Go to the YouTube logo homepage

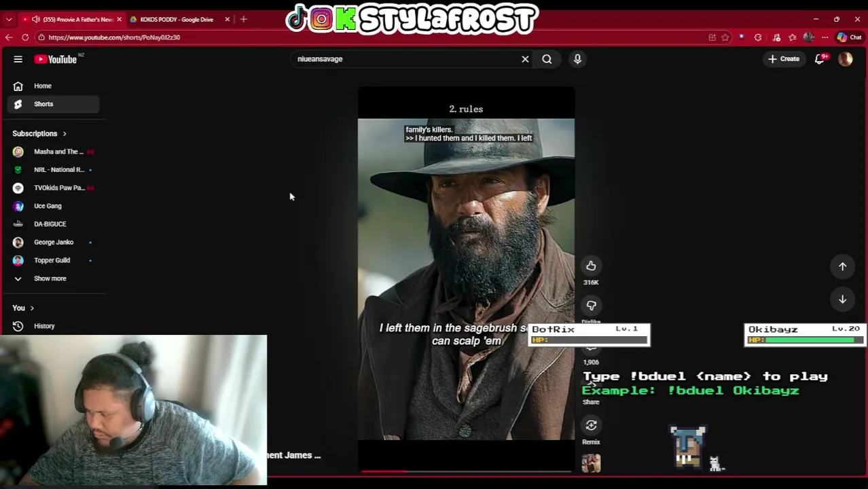tap(57, 59)
